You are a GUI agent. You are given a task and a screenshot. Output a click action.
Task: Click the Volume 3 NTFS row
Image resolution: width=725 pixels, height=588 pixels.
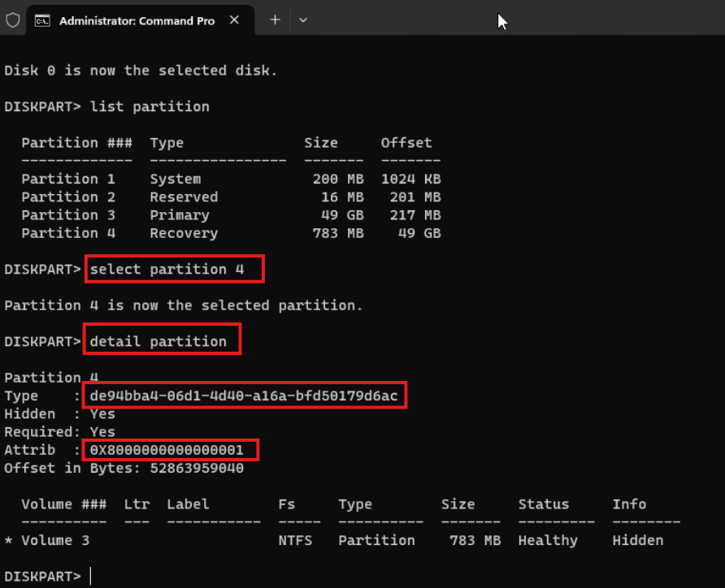point(341,540)
